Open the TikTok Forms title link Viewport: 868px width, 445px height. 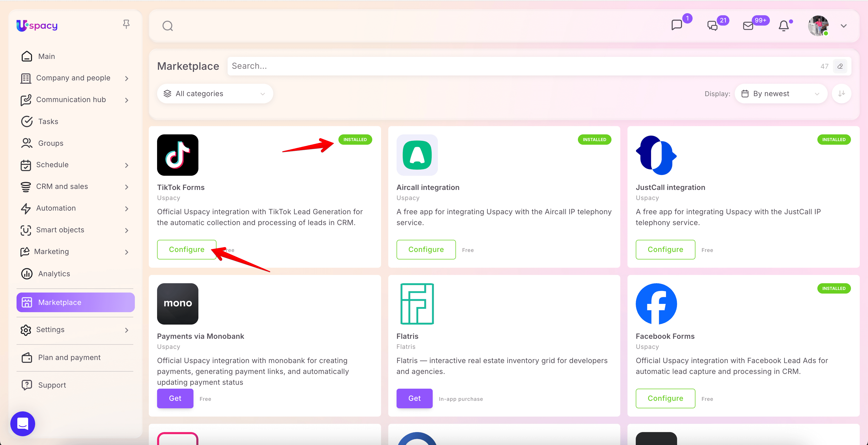tap(181, 187)
